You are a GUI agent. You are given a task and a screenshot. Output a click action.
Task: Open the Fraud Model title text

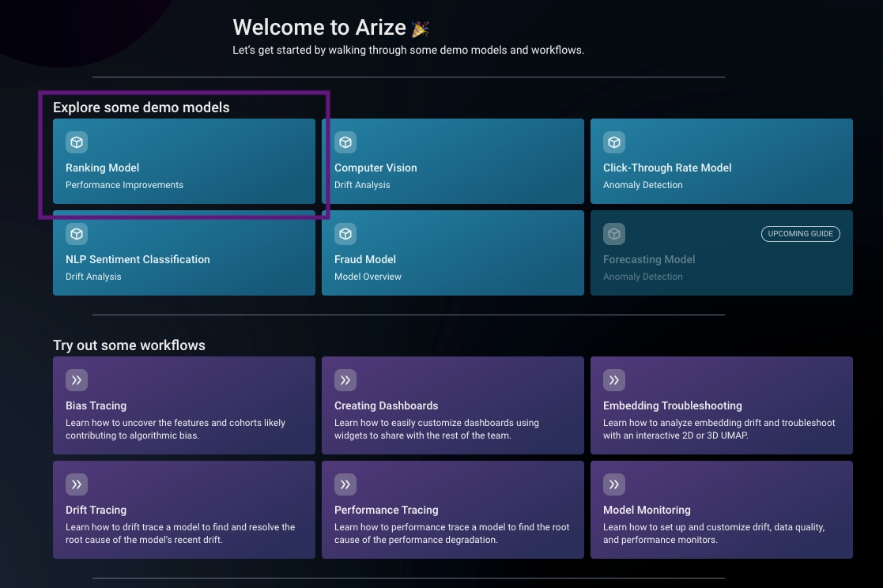[365, 259]
